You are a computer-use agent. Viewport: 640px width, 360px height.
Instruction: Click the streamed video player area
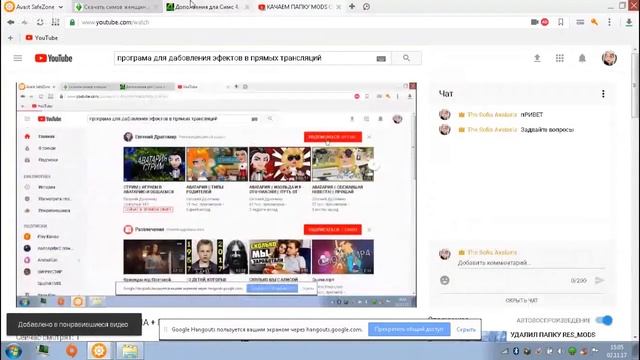(216, 195)
